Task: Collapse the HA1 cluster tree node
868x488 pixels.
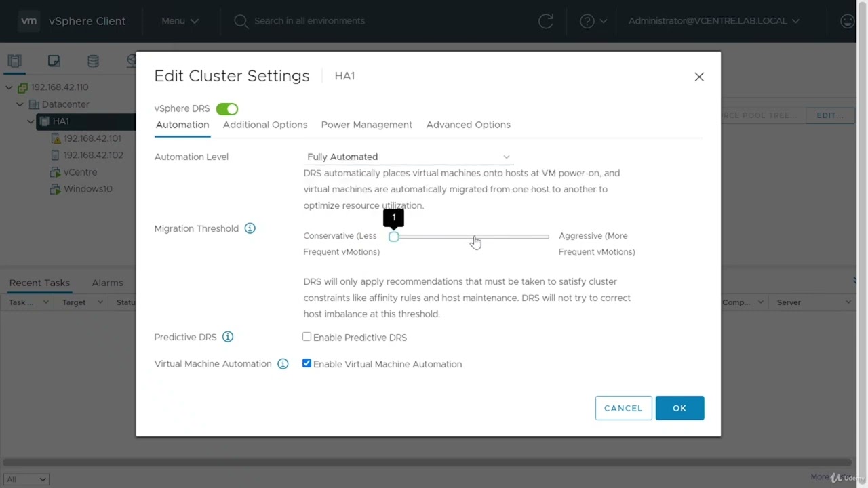Action: coord(31,121)
